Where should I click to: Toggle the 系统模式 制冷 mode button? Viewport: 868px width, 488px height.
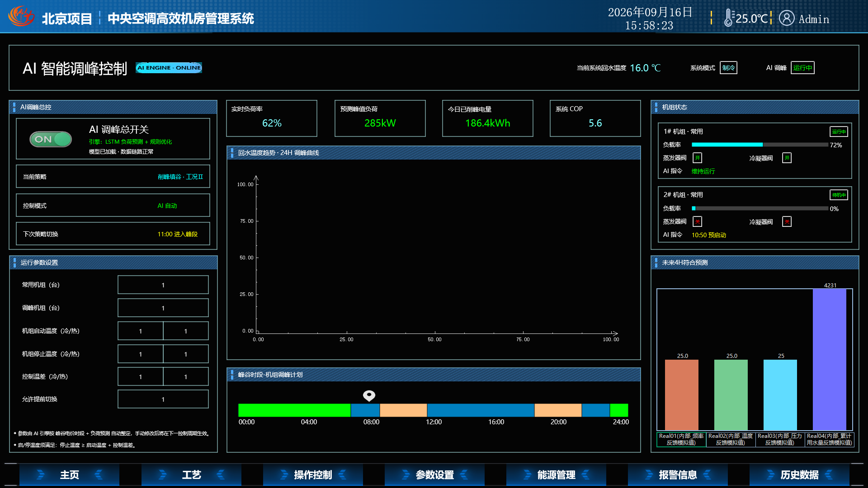[x=728, y=68]
